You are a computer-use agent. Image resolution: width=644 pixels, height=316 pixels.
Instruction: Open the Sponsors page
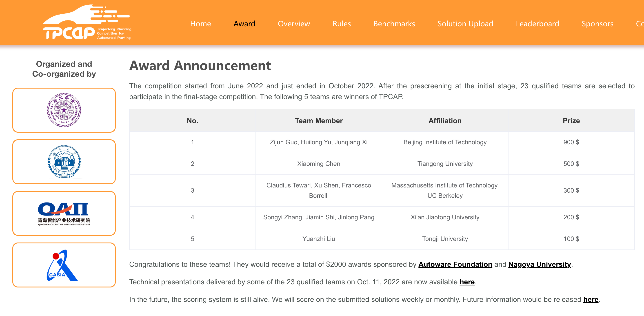point(597,24)
